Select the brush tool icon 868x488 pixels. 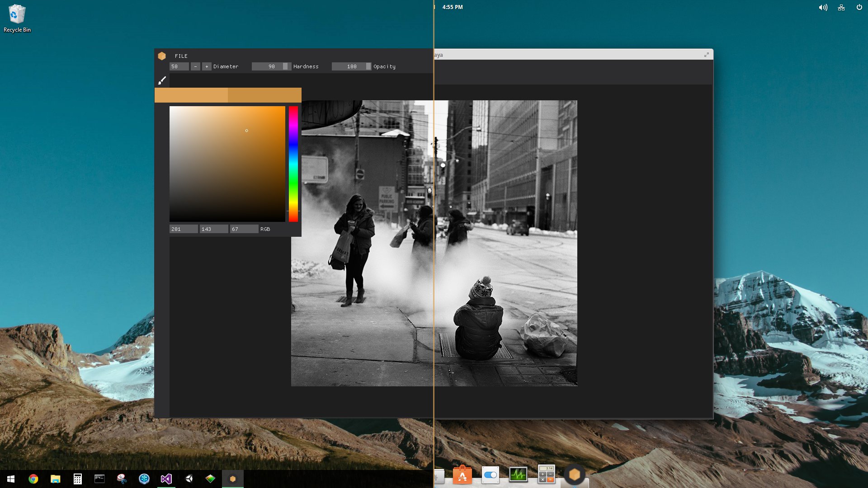pos(162,80)
